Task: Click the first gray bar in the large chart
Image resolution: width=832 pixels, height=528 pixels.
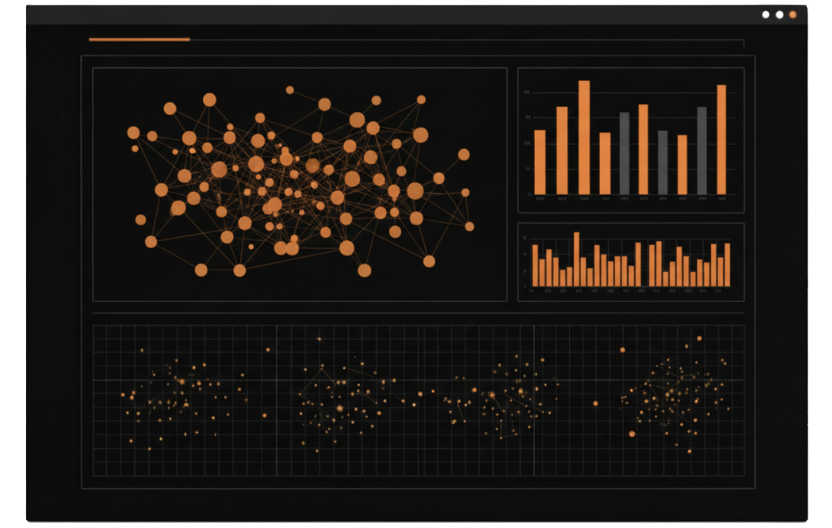Action: coord(625,153)
